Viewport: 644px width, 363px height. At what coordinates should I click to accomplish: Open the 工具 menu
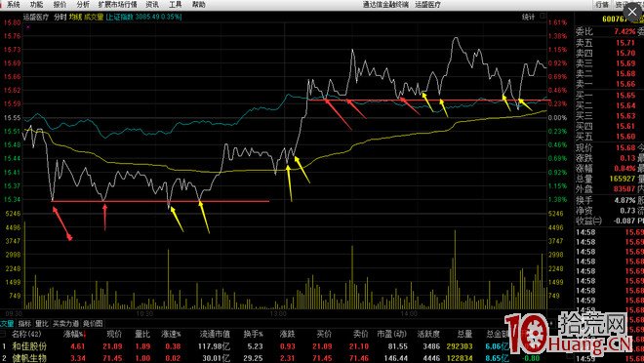click(x=176, y=5)
